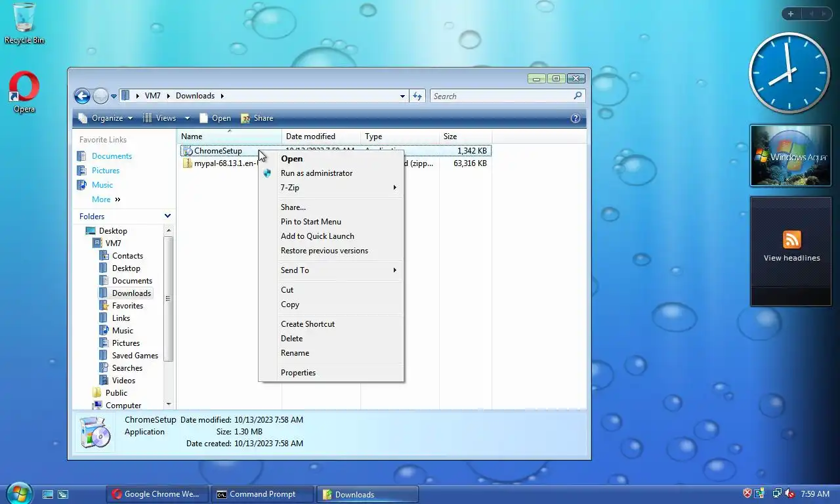The width and height of the screenshot is (840, 504).
Task: Open the Recycle Bin desktop icon
Action: 24,23
